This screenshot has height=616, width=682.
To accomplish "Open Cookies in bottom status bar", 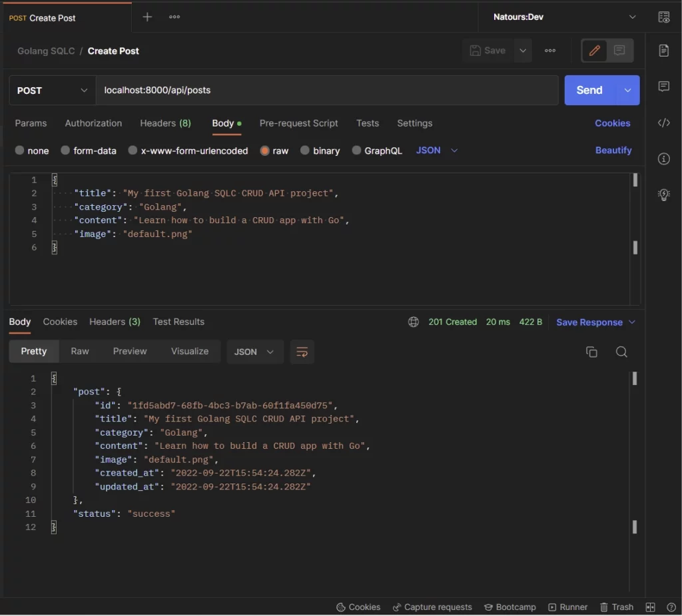I will (358, 607).
